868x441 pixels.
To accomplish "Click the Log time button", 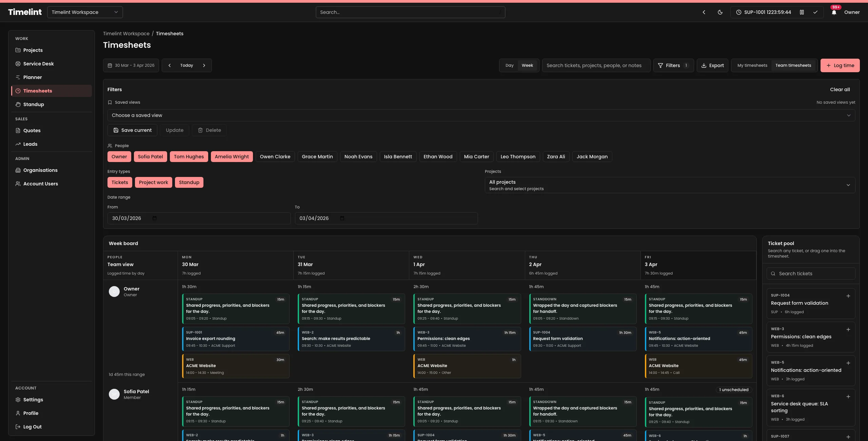I will click(x=840, y=65).
